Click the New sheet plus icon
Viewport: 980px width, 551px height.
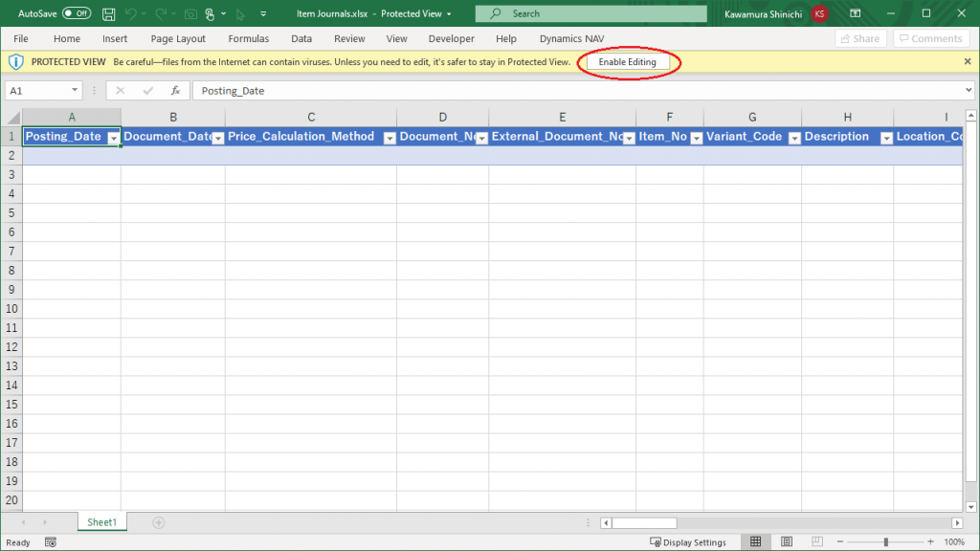(x=159, y=522)
